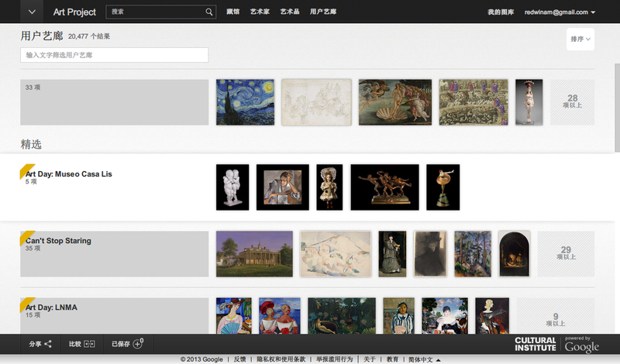
Task: Open the Starry Night thumbnail
Action: 245,102
